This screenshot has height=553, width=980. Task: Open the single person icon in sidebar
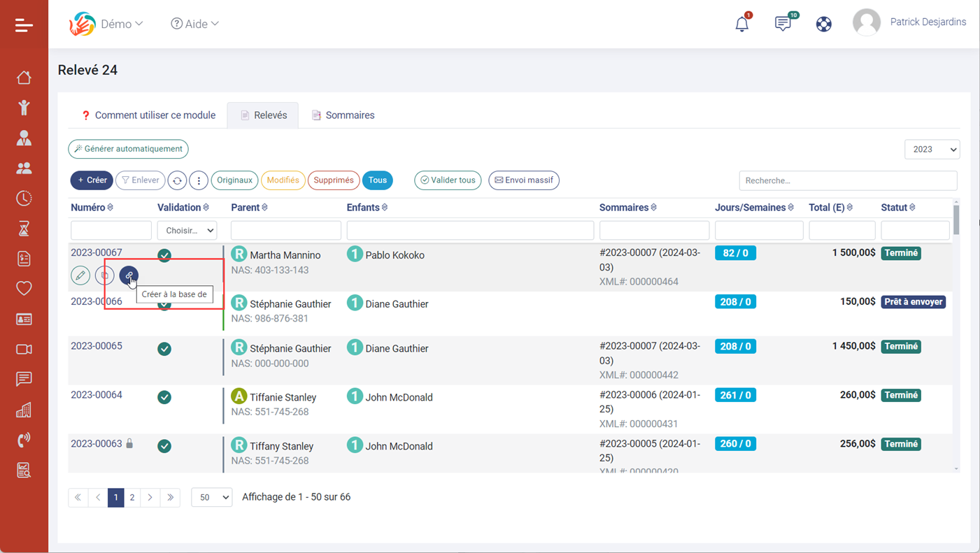click(x=24, y=138)
